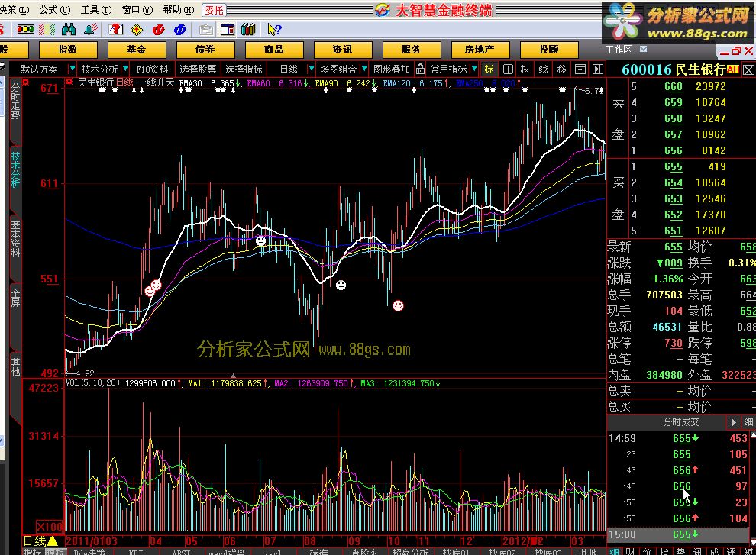The height and width of the screenshot is (555, 756).
Task: Open the 多图组合 dropdown arrow
Action: click(364, 69)
